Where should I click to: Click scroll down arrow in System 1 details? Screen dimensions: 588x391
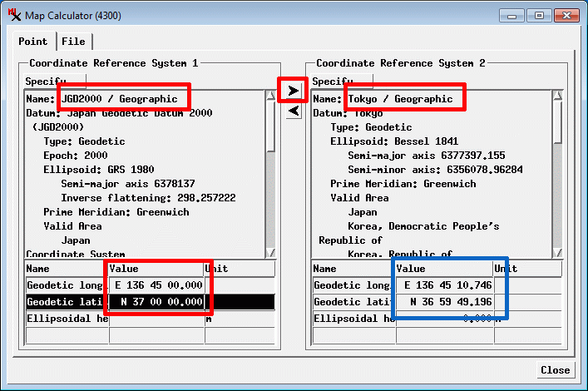tap(271, 253)
